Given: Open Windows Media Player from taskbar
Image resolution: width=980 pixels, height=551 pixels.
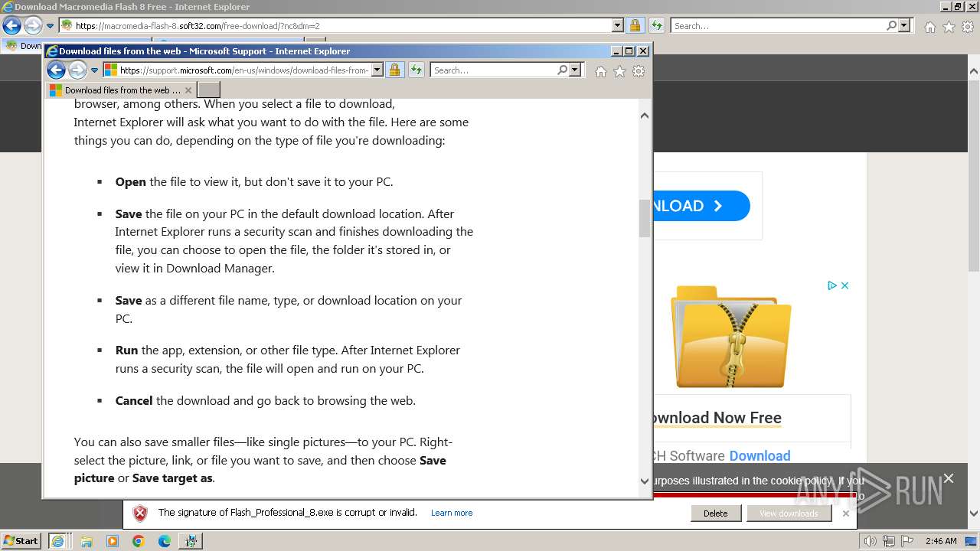Looking at the screenshot, I should click(113, 541).
